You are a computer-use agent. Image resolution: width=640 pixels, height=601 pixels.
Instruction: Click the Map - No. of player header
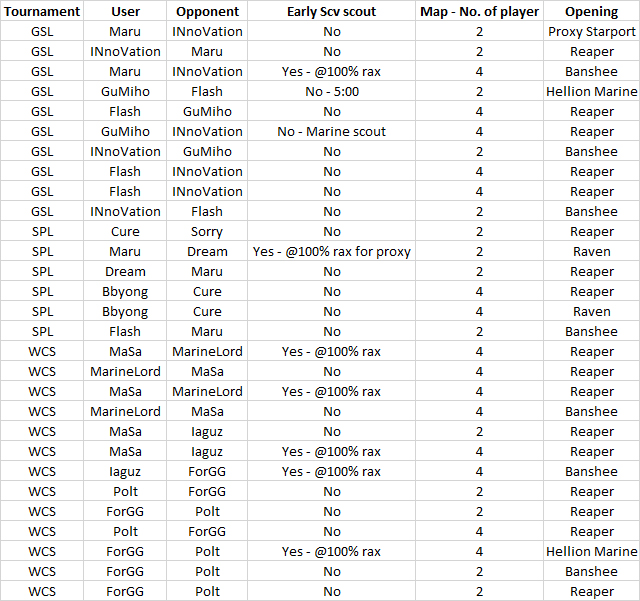pyautogui.click(x=479, y=11)
